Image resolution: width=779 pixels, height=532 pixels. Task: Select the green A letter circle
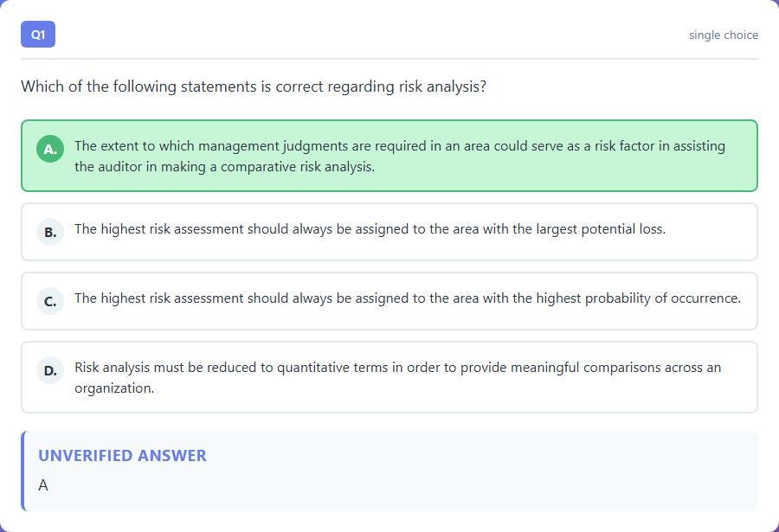click(50, 149)
